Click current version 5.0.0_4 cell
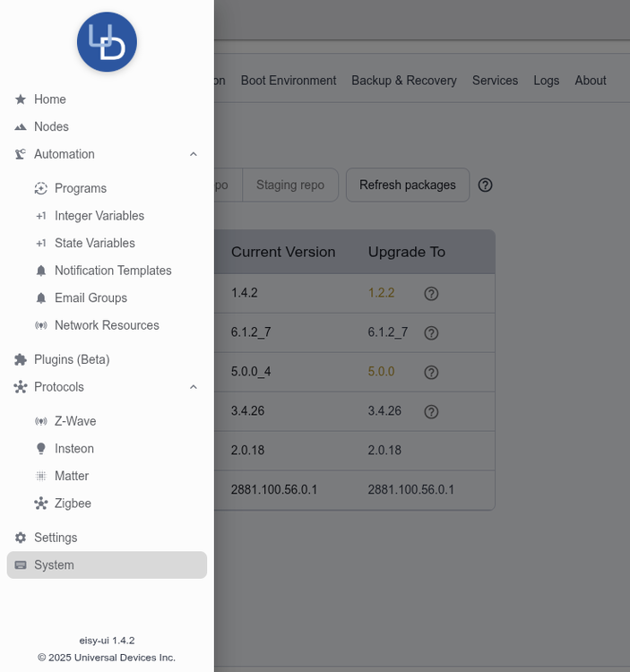Screen dimensions: 630x672 [x=251, y=372]
